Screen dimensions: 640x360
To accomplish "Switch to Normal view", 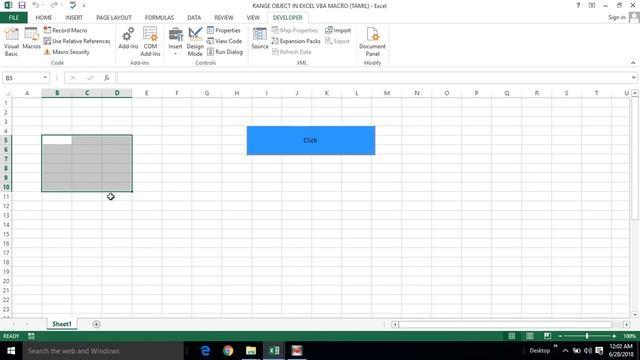I will tap(511, 336).
